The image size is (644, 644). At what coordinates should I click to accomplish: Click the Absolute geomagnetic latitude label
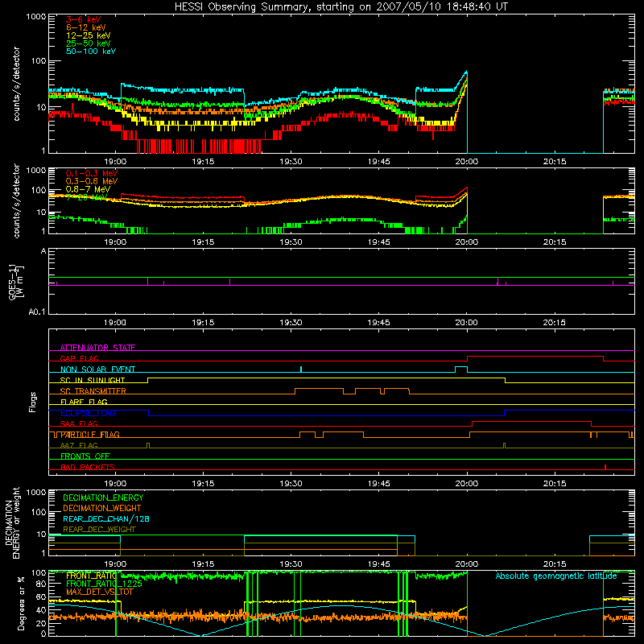[556, 576]
